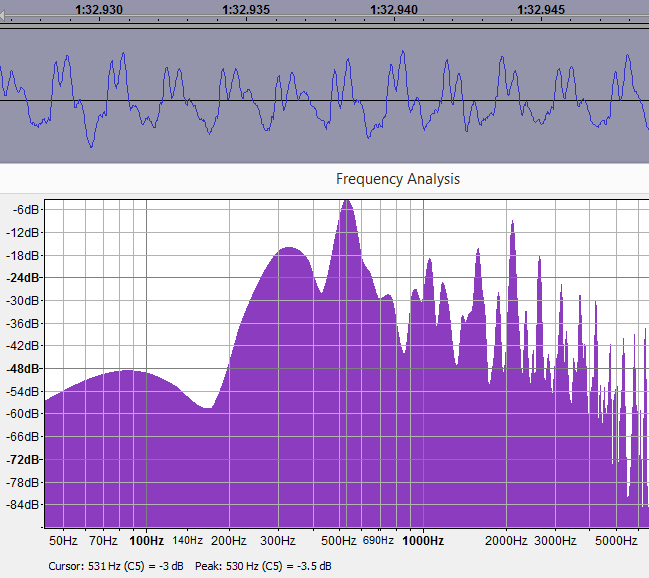The width and height of the screenshot is (649, 578).
Task: Click the 50Hz label on frequency axis
Action: [x=63, y=540]
